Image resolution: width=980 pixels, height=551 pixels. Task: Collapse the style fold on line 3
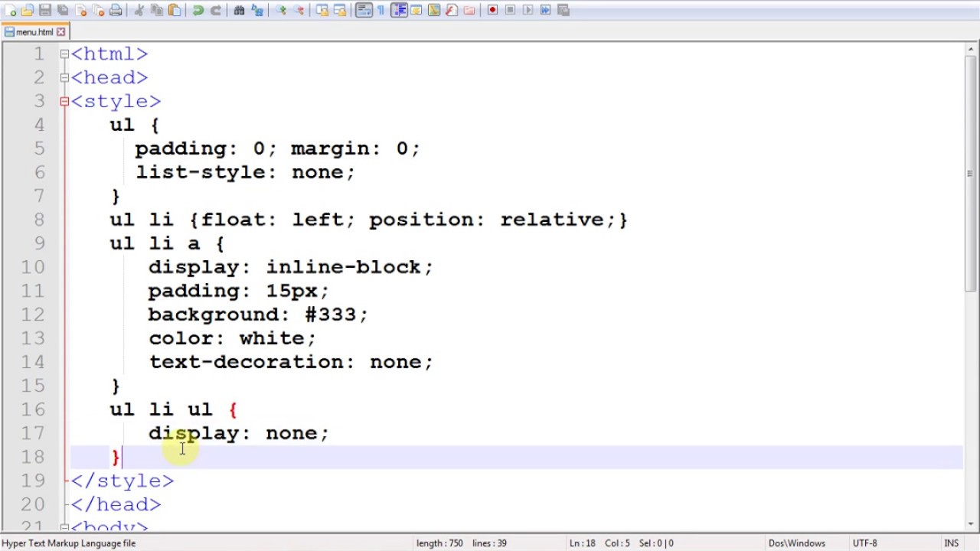click(x=64, y=101)
